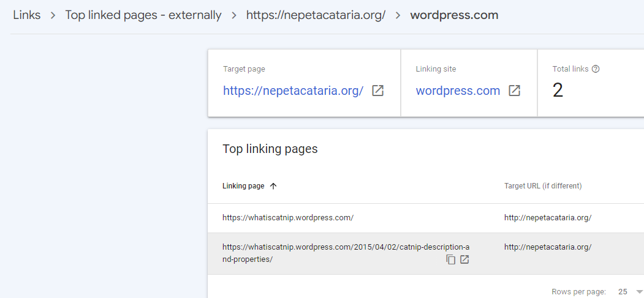Go to Links breadcrumb
Image resolution: width=644 pixels, height=298 pixels.
[x=27, y=15]
